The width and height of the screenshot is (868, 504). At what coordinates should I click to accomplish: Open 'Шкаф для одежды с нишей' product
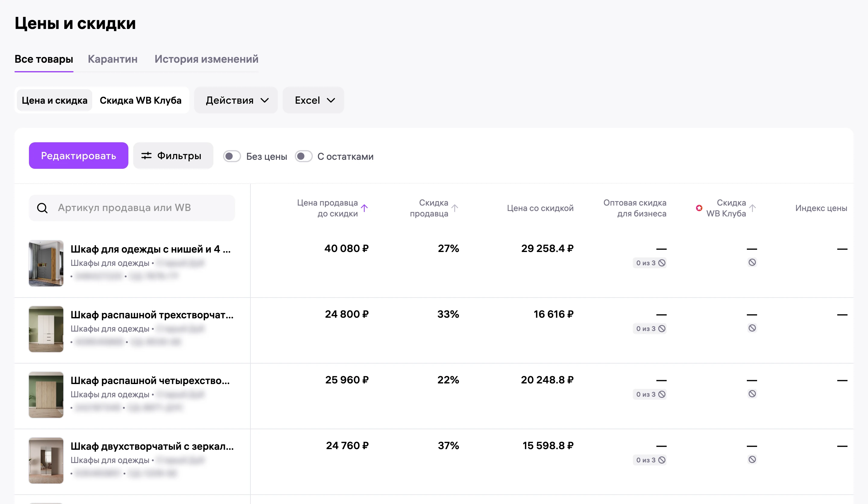[x=150, y=249]
